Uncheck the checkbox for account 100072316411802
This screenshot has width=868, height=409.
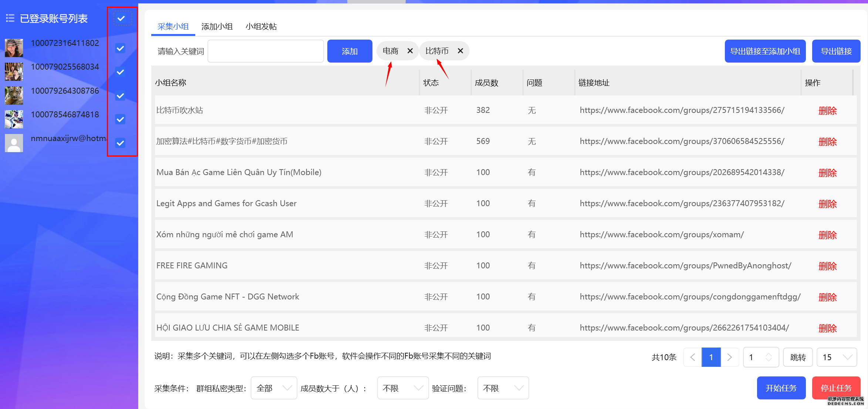click(120, 48)
